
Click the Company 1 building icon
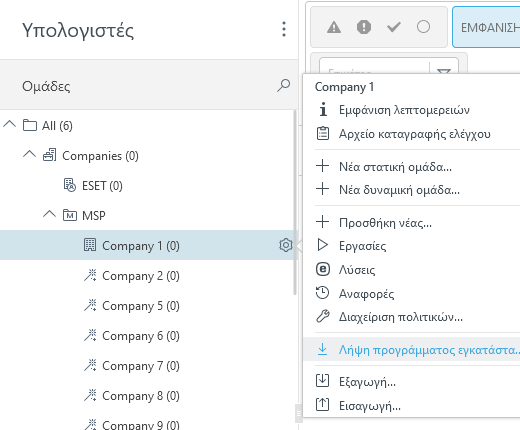[90, 245]
